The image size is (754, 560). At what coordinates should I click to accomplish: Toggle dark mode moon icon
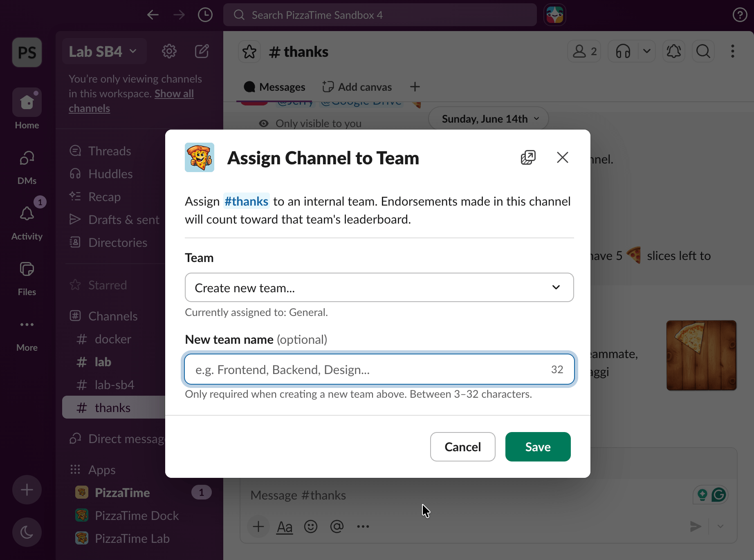tap(27, 532)
